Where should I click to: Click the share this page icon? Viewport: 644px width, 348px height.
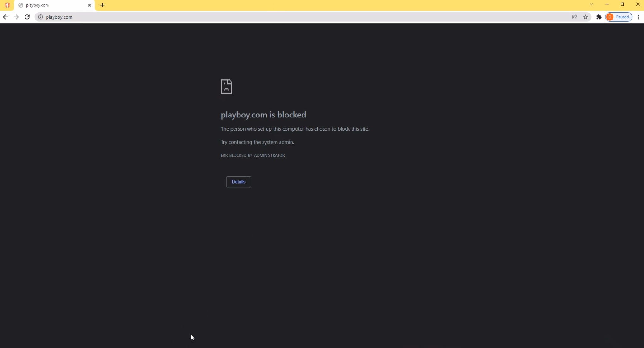pyautogui.click(x=574, y=17)
